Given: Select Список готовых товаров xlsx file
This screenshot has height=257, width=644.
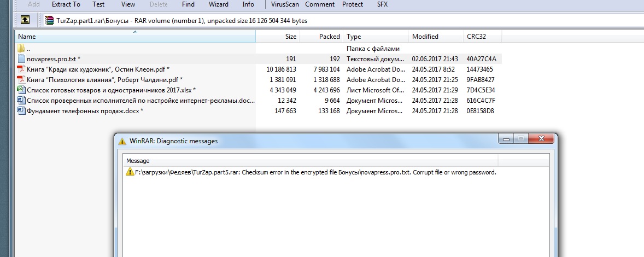Looking at the screenshot, I should 259,90.
